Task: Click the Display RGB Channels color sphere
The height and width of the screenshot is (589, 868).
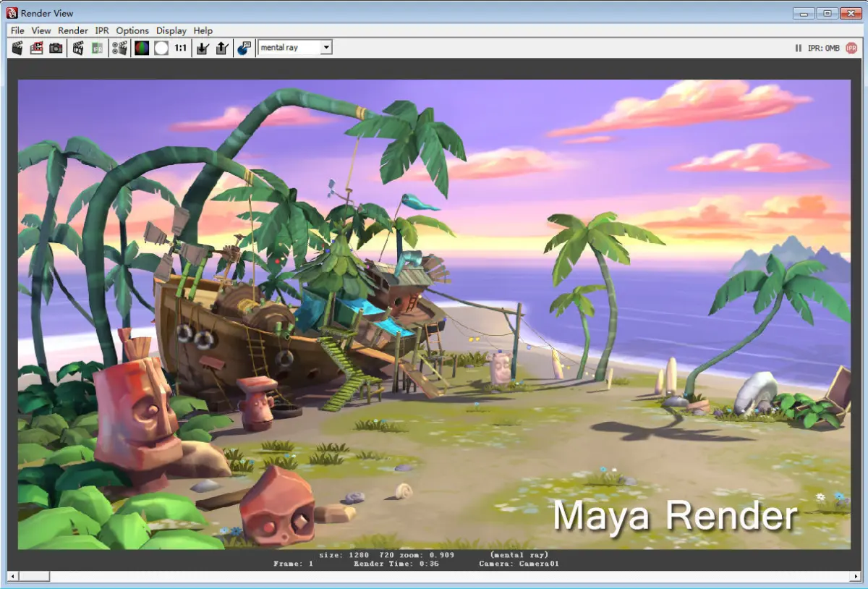Action: click(142, 48)
